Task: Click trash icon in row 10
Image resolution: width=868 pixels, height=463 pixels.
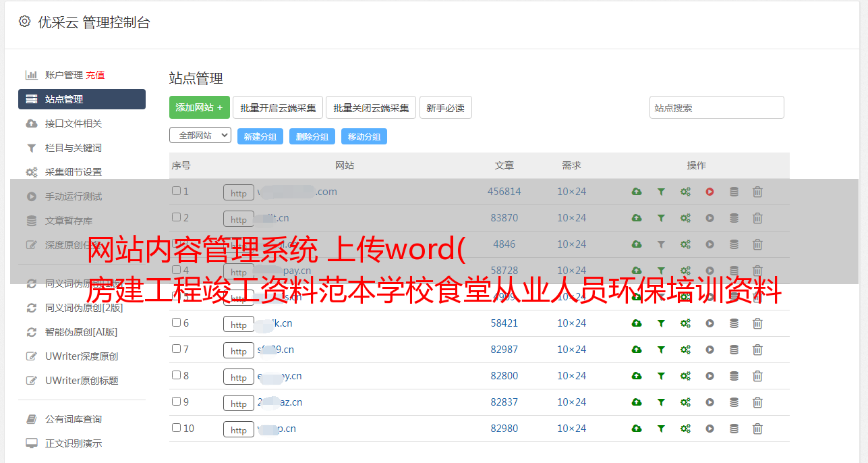Action: pyautogui.click(x=757, y=429)
